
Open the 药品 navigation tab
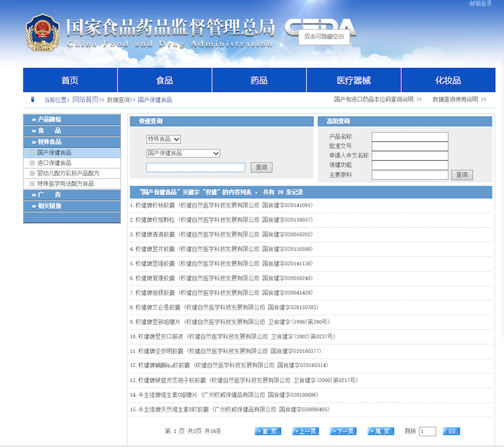click(259, 80)
